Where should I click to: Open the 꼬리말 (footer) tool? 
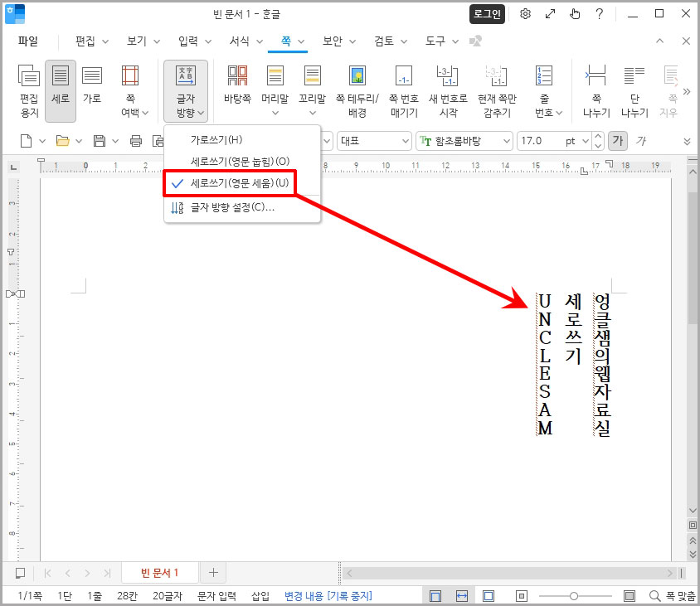[313, 87]
